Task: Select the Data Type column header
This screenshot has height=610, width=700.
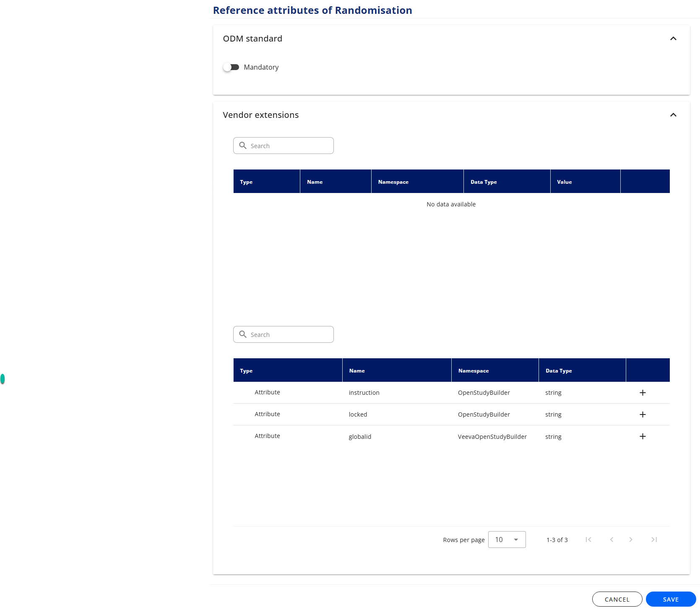Action: 483,182
